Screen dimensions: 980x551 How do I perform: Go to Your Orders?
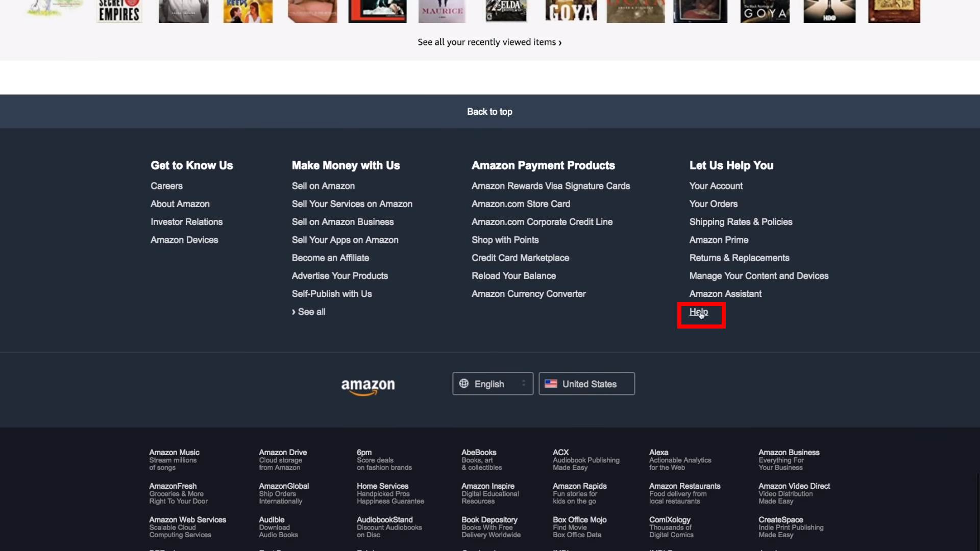coord(713,204)
